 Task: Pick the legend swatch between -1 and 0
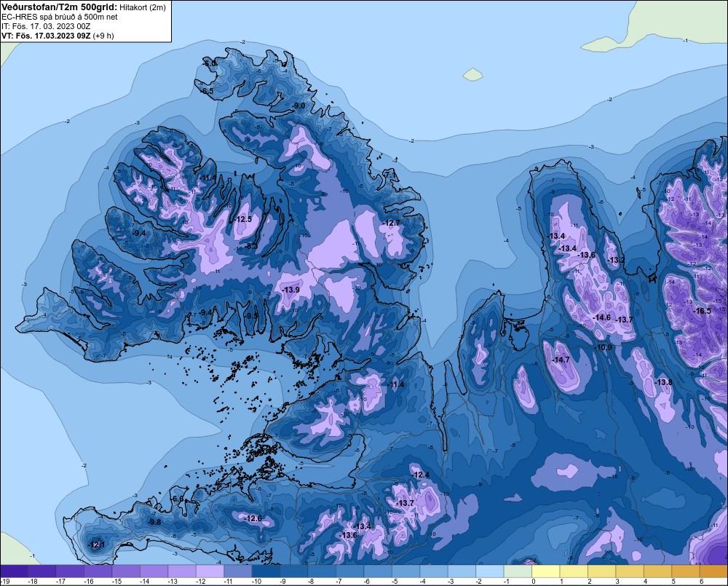pos(518,571)
